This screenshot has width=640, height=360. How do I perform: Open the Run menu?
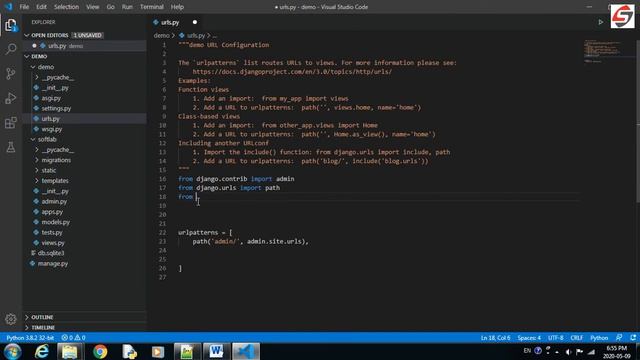point(127,7)
